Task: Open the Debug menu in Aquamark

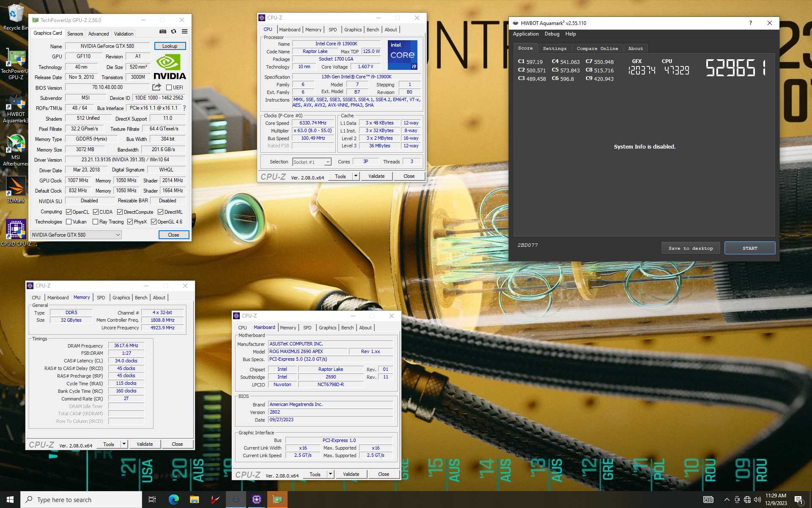Action: 552,34
